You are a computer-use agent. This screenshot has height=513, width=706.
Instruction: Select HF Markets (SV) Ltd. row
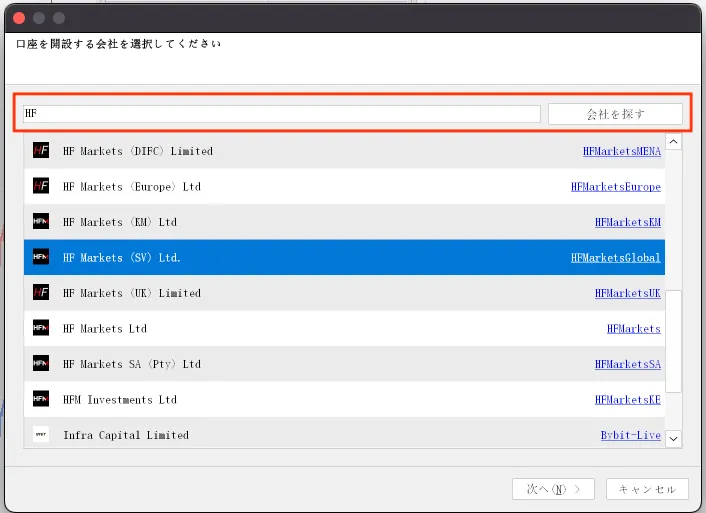344,257
